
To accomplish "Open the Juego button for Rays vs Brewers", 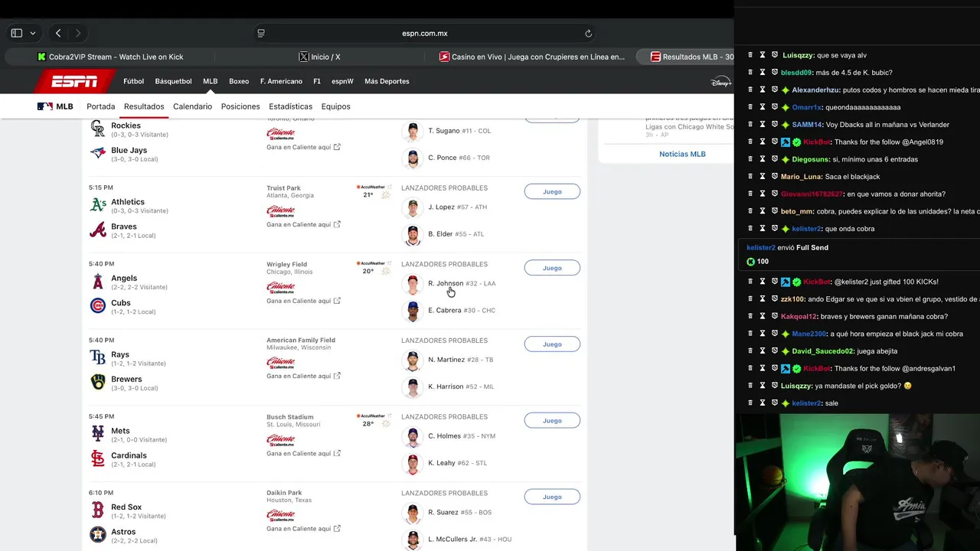I will [x=552, y=344].
